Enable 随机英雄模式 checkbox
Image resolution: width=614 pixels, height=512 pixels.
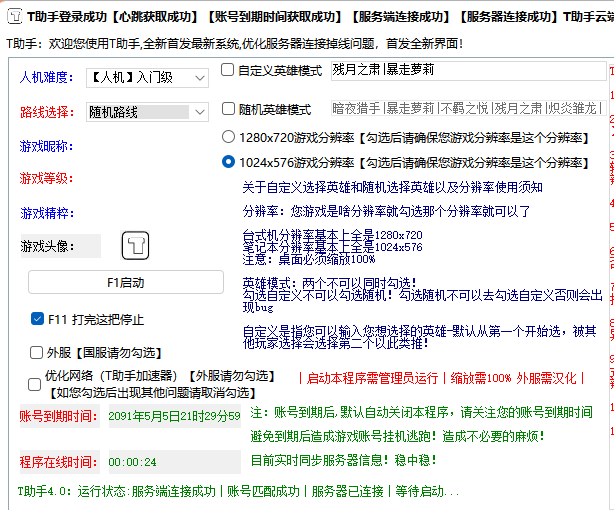point(228,108)
